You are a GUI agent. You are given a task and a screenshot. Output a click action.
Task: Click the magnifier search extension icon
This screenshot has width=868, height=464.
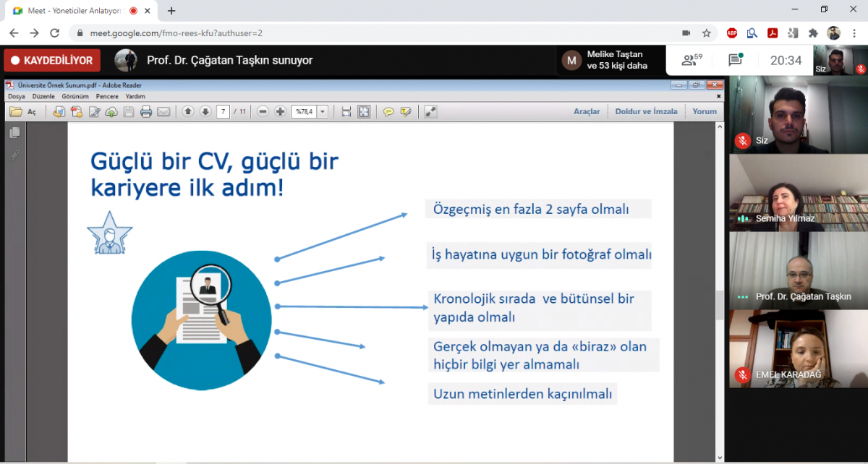pyautogui.click(x=752, y=33)
